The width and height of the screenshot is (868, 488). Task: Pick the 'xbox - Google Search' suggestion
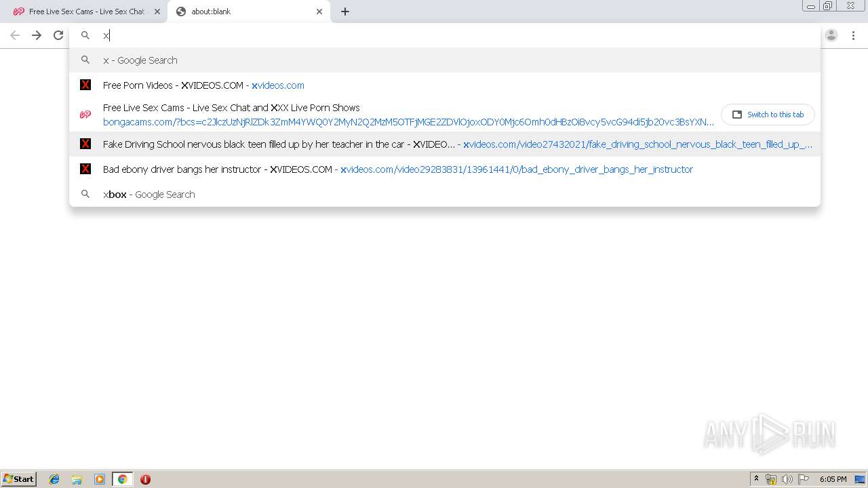click(445, 195)
